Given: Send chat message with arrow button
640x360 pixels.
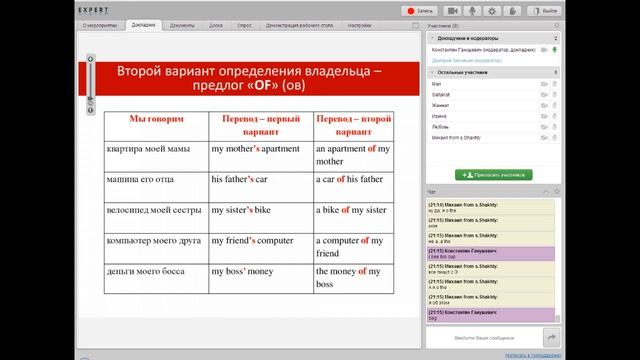Looking at the screenshot, I should (x=552, y=337).
